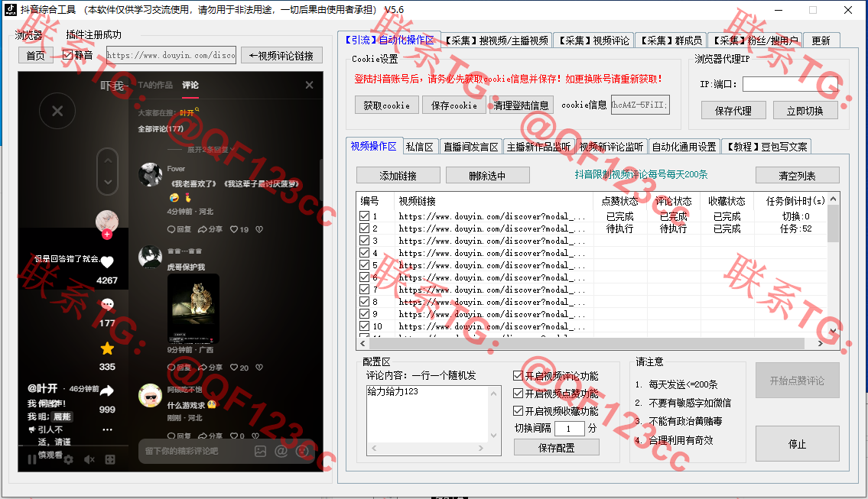This screenshot has height=499, width=868.
Task: Open Fover's profile avatar
Action: 150,175
